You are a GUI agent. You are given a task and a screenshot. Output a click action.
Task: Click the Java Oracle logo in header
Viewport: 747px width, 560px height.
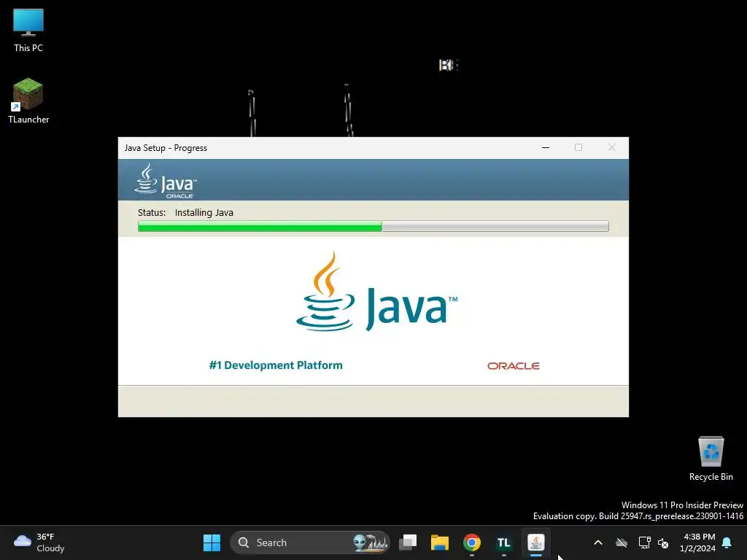(166, 181)
